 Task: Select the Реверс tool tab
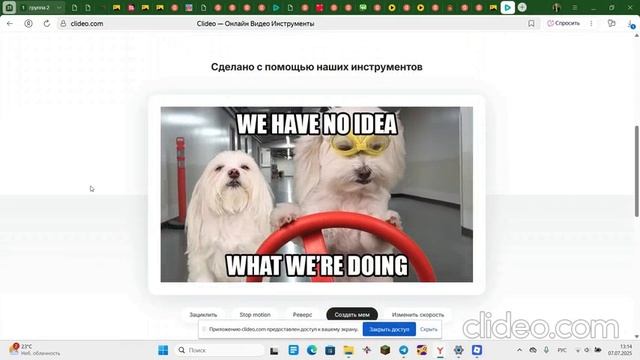302,315
